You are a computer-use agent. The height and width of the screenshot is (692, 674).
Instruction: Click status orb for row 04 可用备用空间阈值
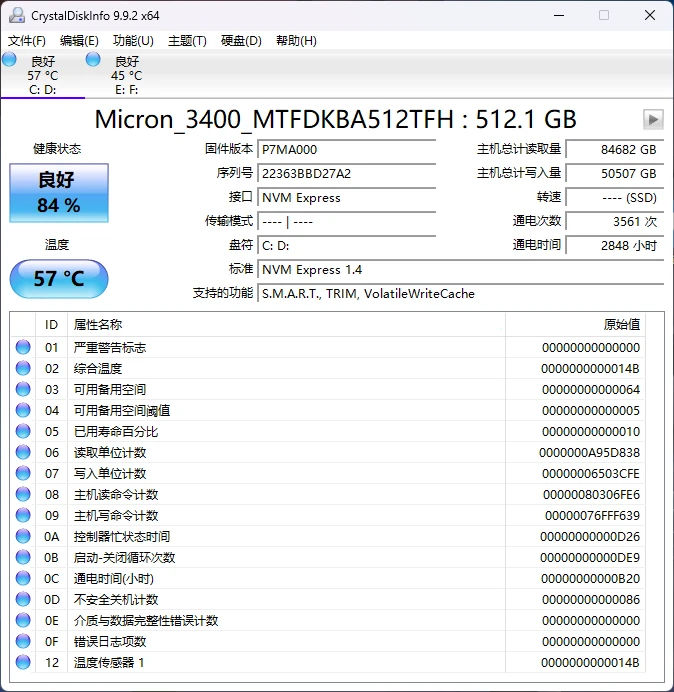(x=23, y=410)
